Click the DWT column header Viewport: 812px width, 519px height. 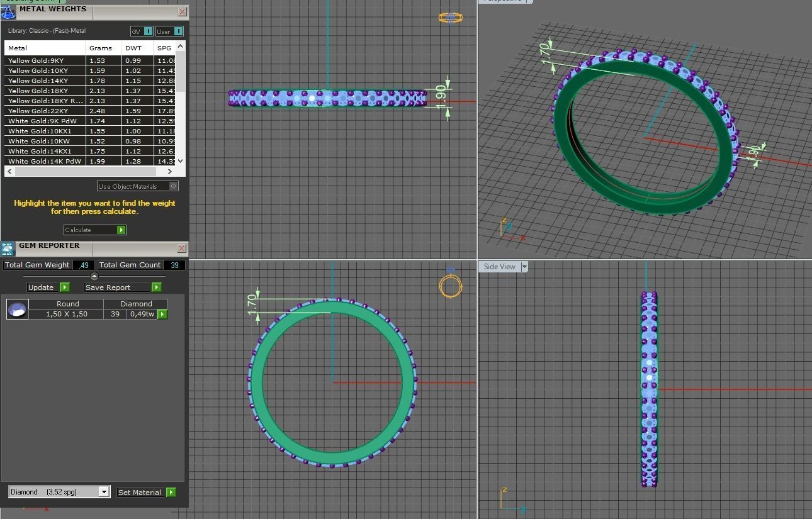(137, 48)
